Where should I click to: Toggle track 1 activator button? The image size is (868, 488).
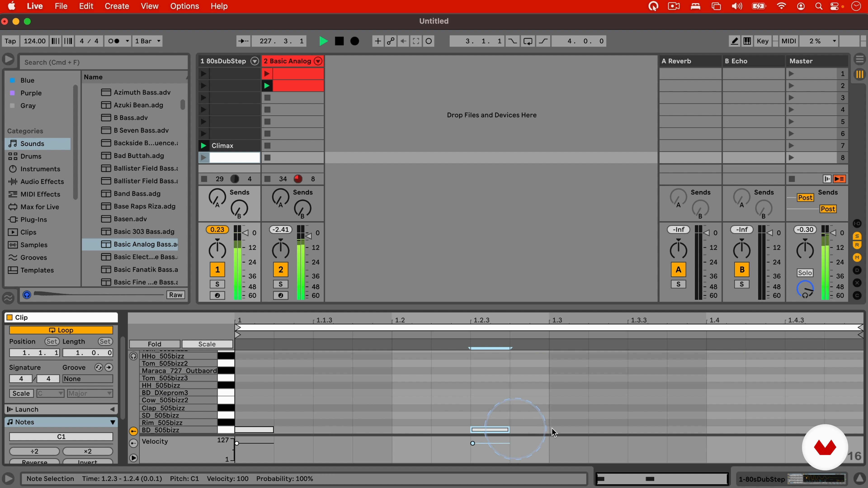[x=217, y=270]
